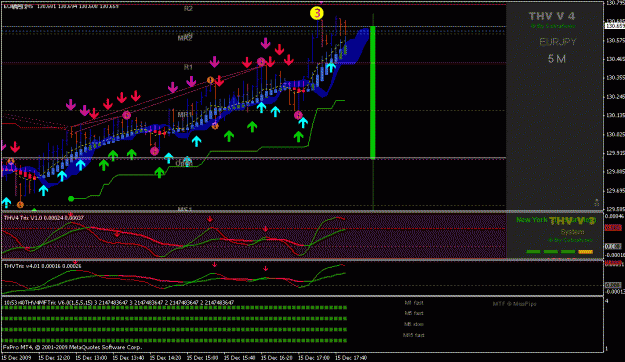625x362 pixels.
Task: Click the R1 pivot level label
Action: [x=188, y=67]
